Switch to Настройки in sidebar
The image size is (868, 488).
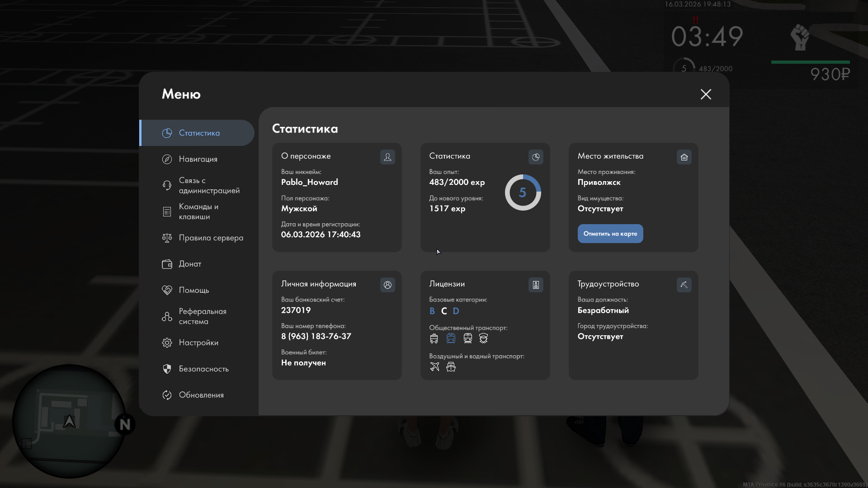(198, 343)
